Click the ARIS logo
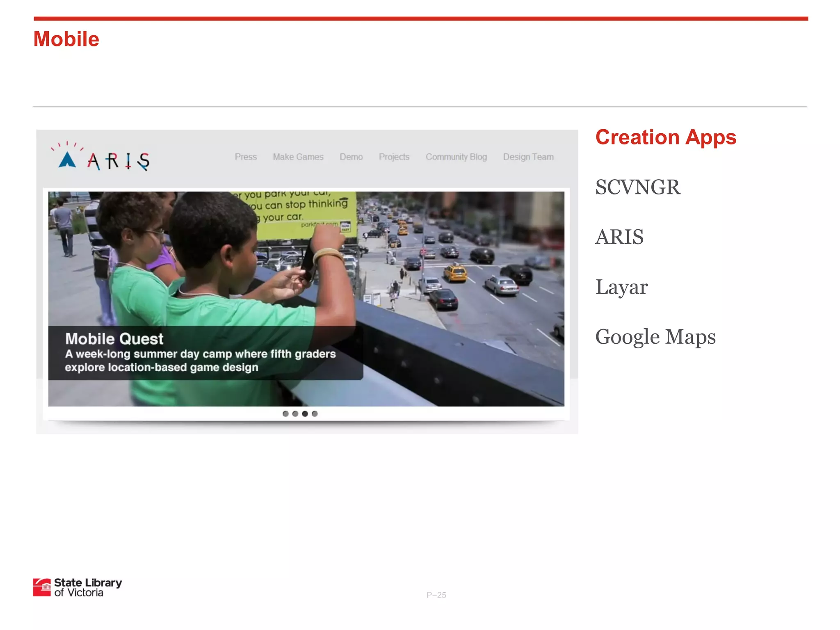The height and width of the screenshot is (630, 840). coord(100,156)
